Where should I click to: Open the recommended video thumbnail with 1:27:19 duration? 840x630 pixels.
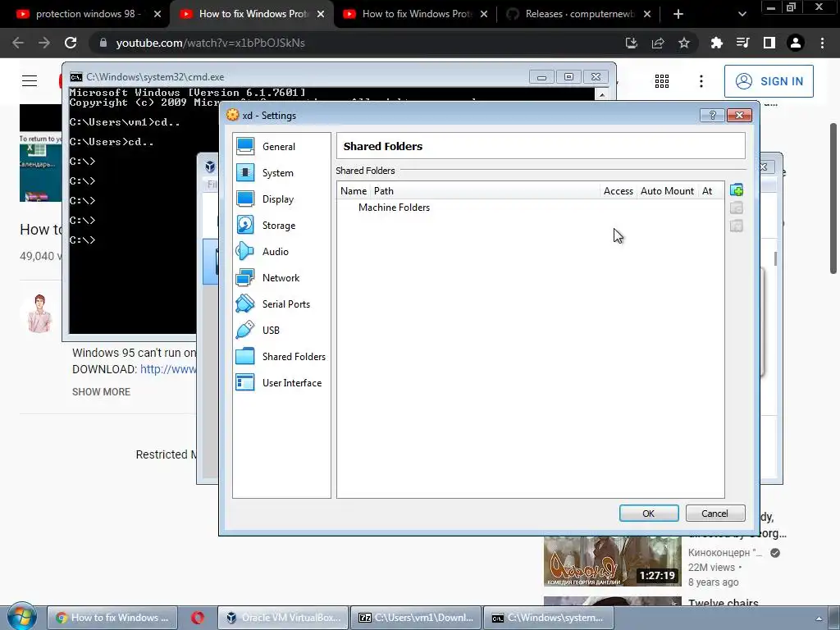(x=612, y=561)
